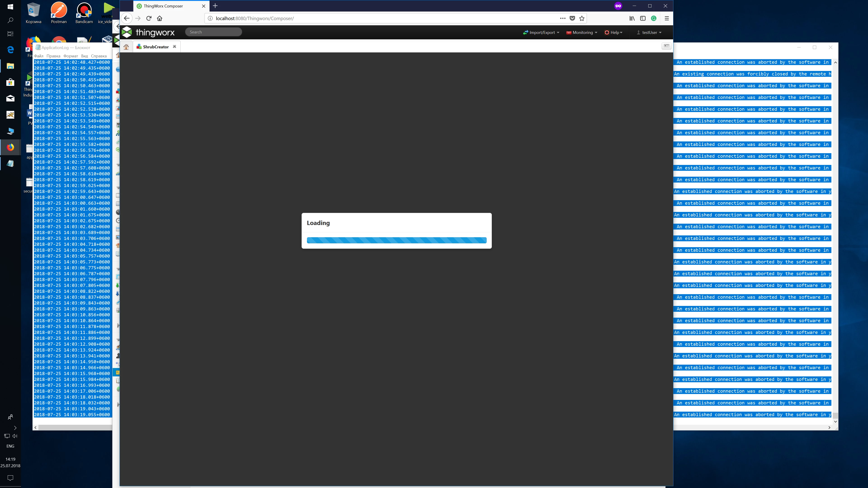Click Notepad horizontal scrollbar left arrow

point(36,427)
